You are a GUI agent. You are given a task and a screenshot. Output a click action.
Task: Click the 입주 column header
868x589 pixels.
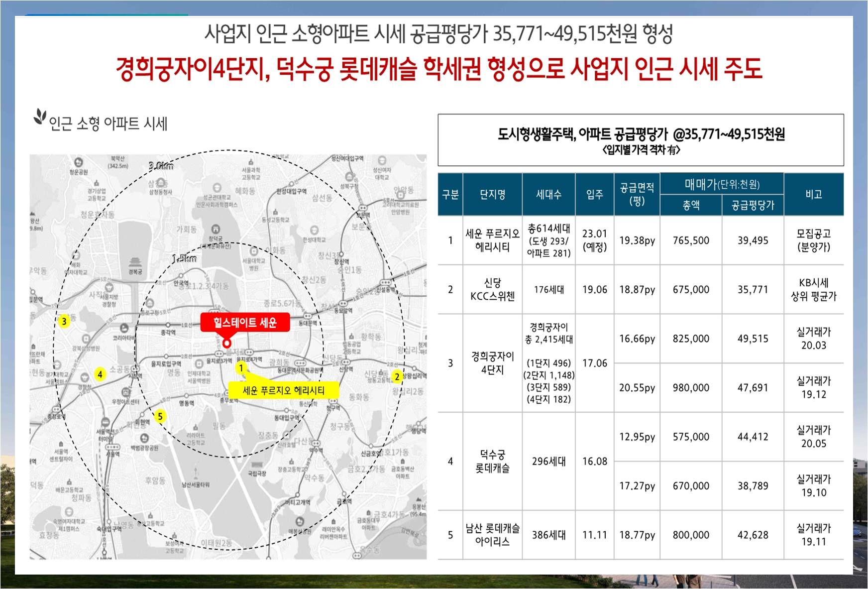point(595,195)
